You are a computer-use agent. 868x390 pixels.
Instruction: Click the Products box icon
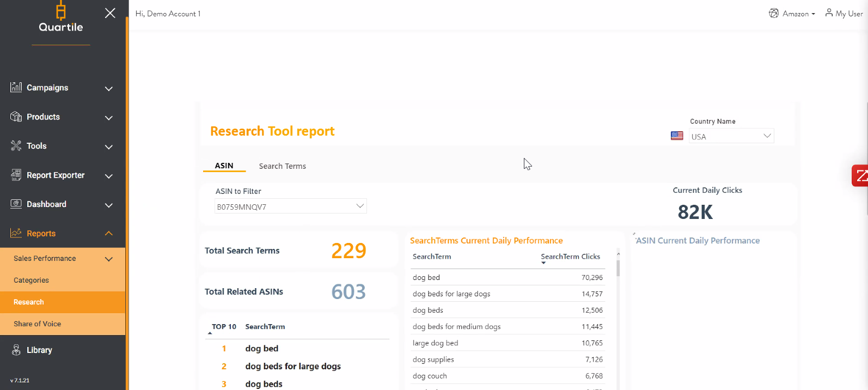[16, 117]
